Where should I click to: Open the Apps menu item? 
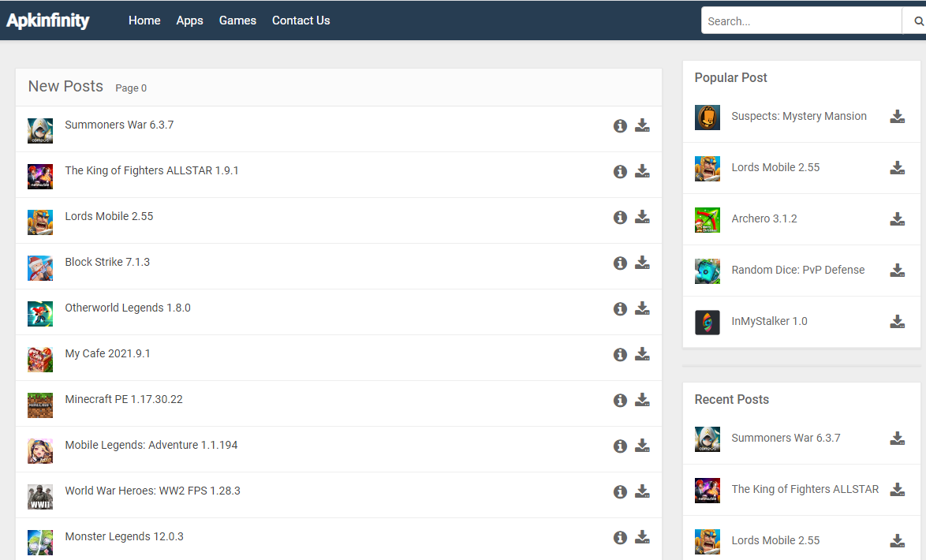[189, 21]
